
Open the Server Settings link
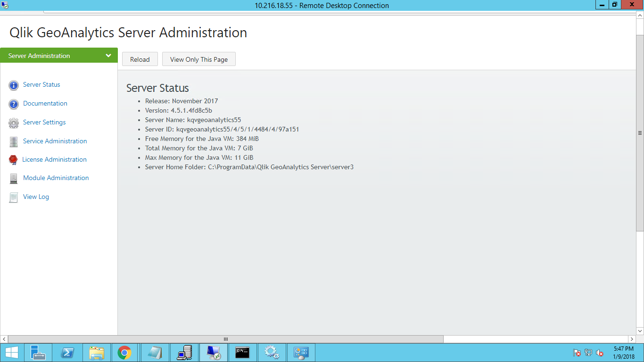[x=44, y=122]
